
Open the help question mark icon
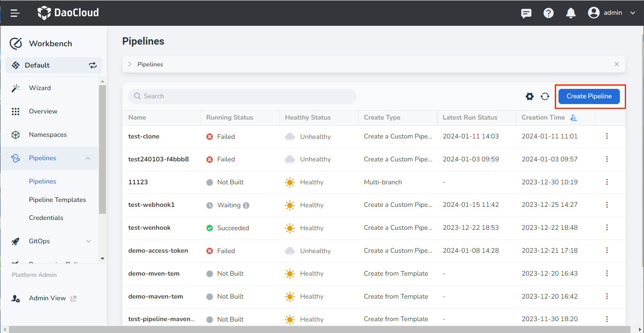pyautogui.click(x=548, y=13)
